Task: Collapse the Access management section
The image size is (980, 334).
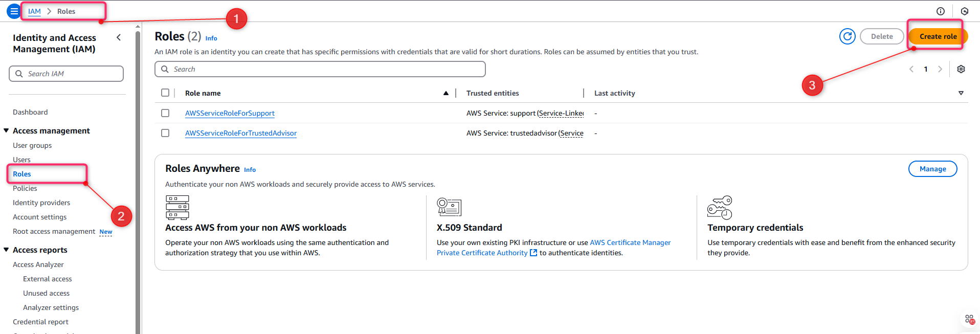Action: point(6,131)
